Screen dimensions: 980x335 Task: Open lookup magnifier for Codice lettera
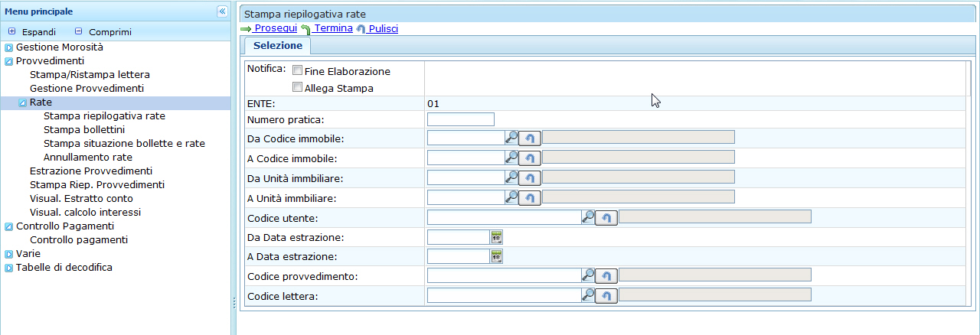pos(588,294)
